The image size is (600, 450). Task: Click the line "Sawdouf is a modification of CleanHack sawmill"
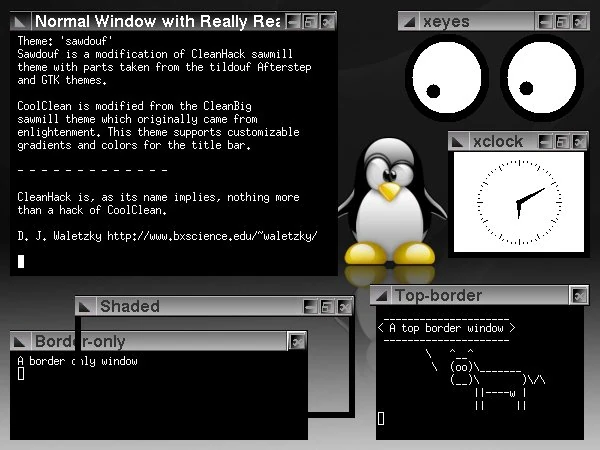click(155, 54)
